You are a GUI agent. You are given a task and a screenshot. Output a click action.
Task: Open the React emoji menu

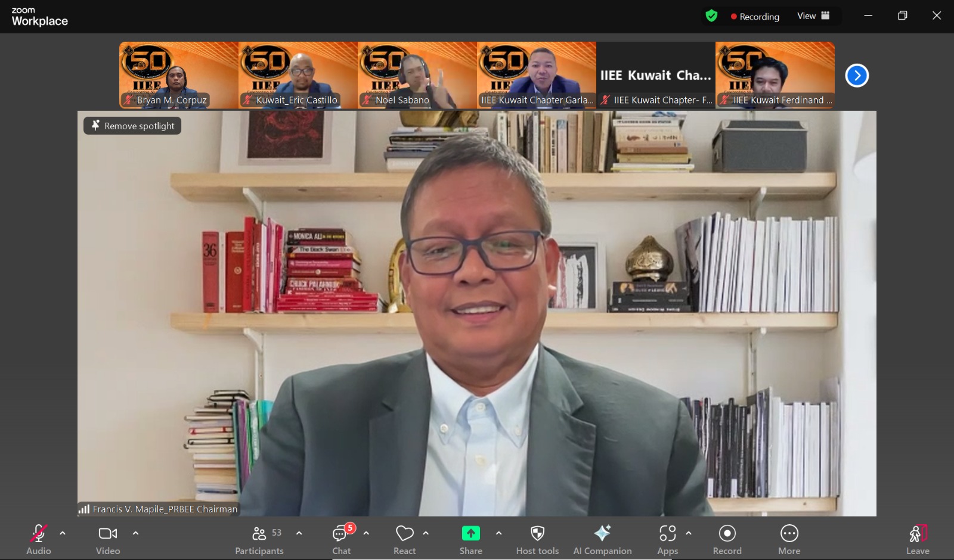coord(404,540)
